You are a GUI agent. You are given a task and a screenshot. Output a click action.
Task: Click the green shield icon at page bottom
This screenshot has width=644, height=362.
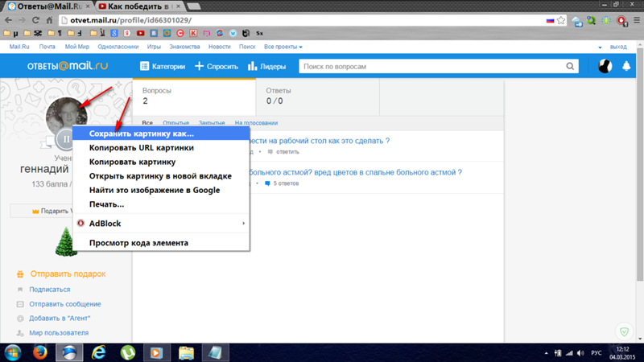click(x=625, y=331)
